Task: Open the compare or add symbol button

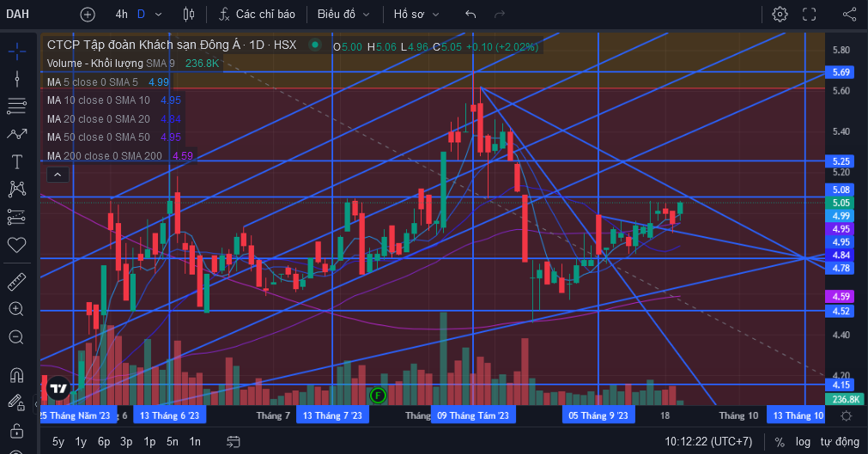Action: click(88, 15)
